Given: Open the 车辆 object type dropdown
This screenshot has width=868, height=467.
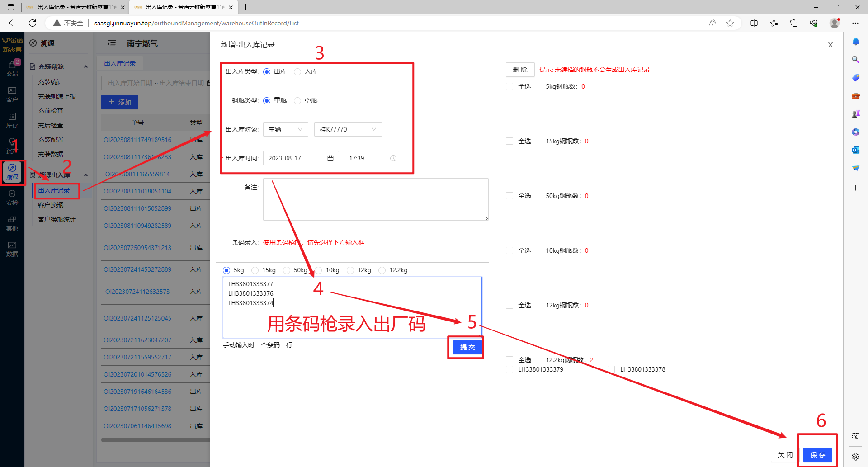Looking at the screenshot, I should point(285,130).
